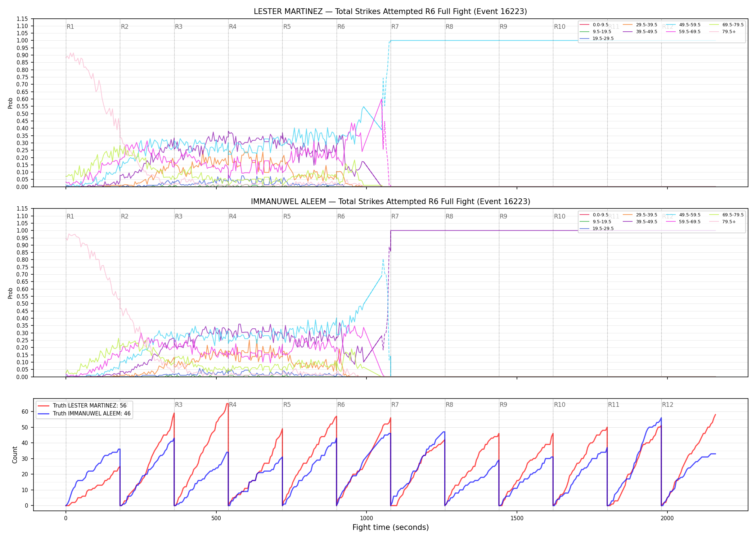The width and height of the screenshot is (756, 540).
Task: Click the '0.50' tick on Aleem chart
Action: (22, 303)
